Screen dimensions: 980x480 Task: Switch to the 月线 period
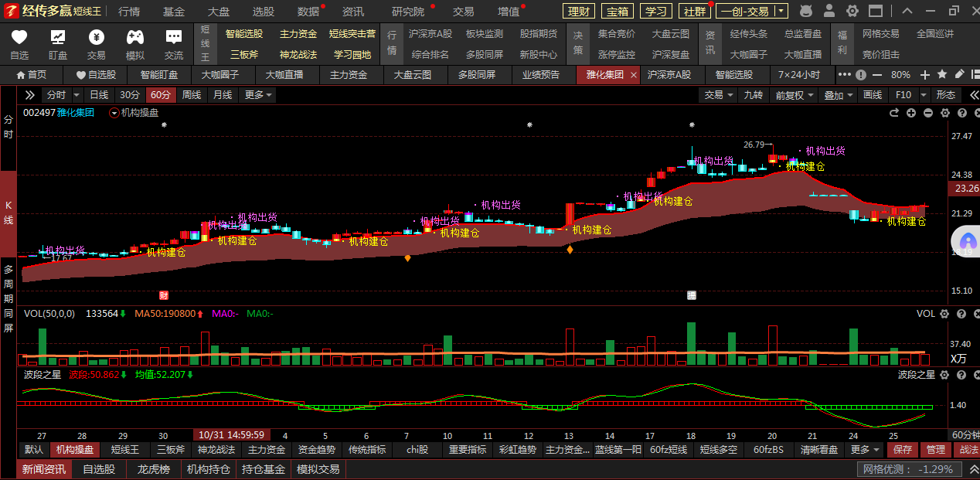223,95
